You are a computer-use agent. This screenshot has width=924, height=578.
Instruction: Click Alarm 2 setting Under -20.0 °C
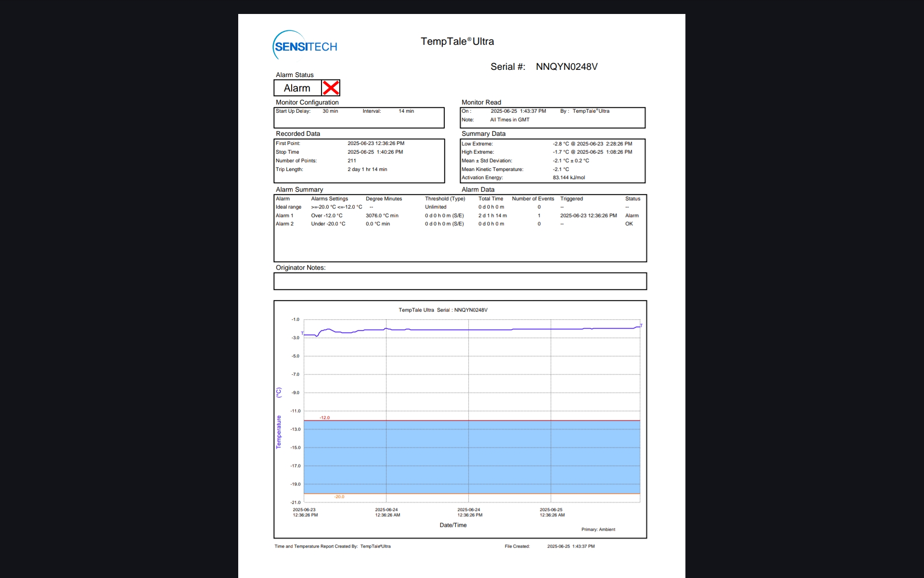(328, 224)
